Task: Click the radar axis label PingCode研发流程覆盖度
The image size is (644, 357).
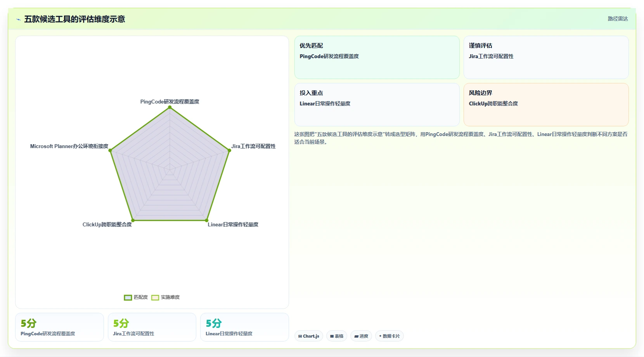Action: pyautogui.click(x=170, y=102)
